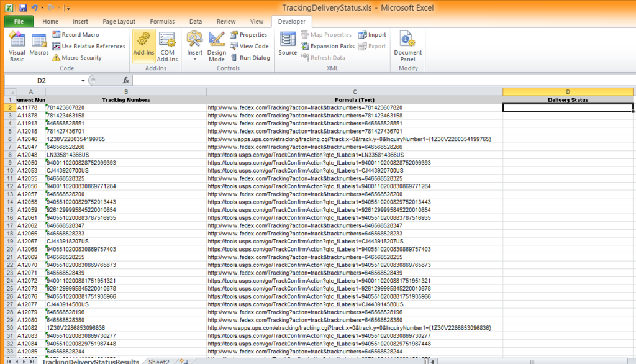
Task: Click the Formula (Text) header cell
Action: [x=355, y=100]
